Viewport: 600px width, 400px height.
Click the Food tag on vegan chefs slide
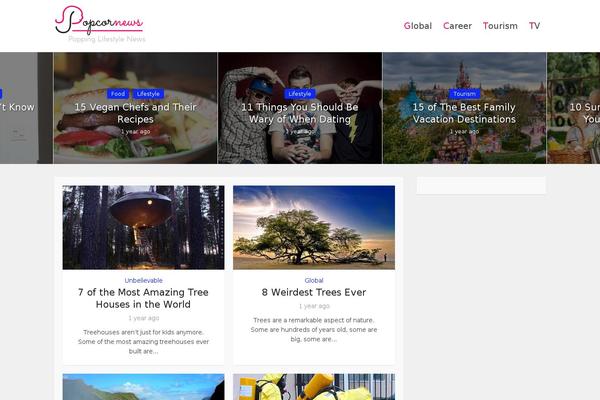(118, 94)
